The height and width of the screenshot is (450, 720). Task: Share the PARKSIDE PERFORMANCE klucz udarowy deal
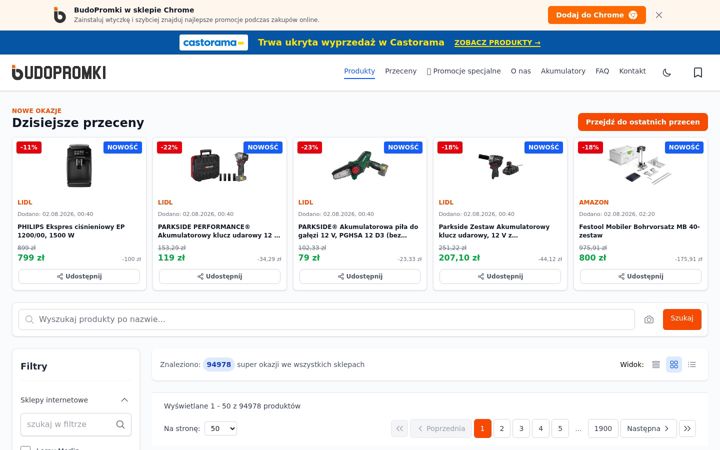(x=219, y=276)
